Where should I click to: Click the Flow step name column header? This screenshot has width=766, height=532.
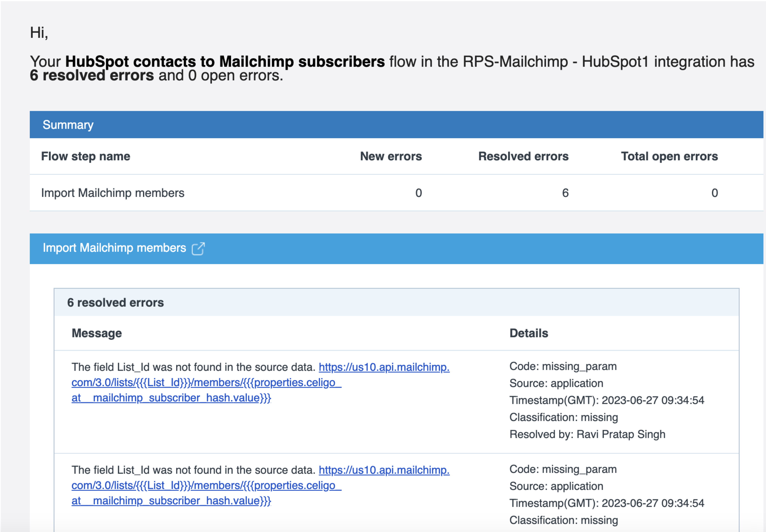coord(85,156)
